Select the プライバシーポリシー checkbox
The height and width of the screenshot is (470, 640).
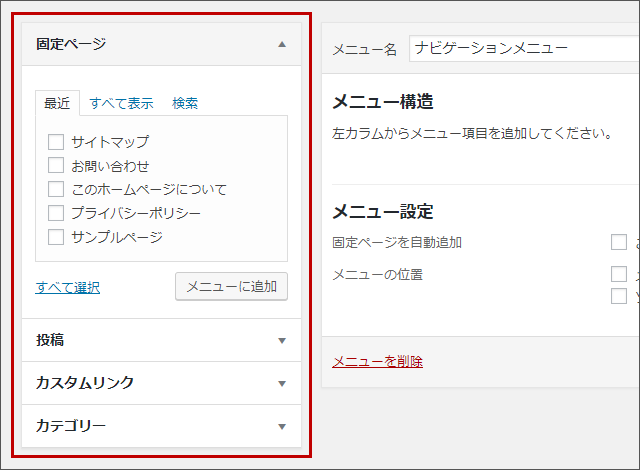point(56,213)
